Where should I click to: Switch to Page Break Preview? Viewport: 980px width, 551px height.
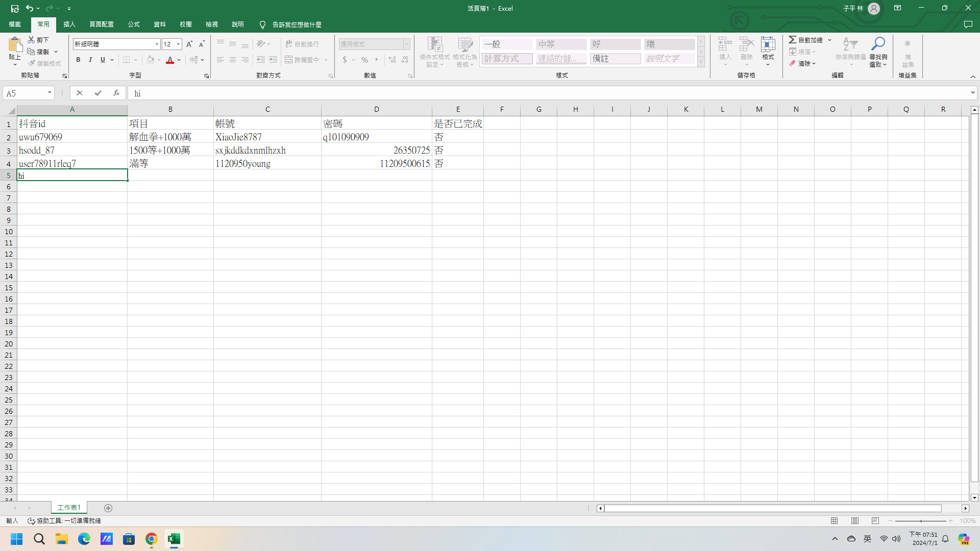[x=875, y=520]
